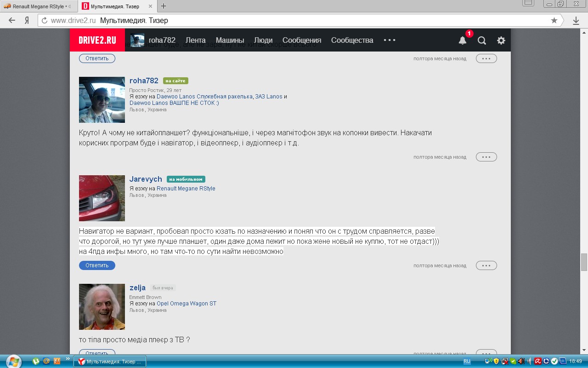Open roha782 profile link in navbar
The image size is (588, 368).
click(x=162, y=40)
